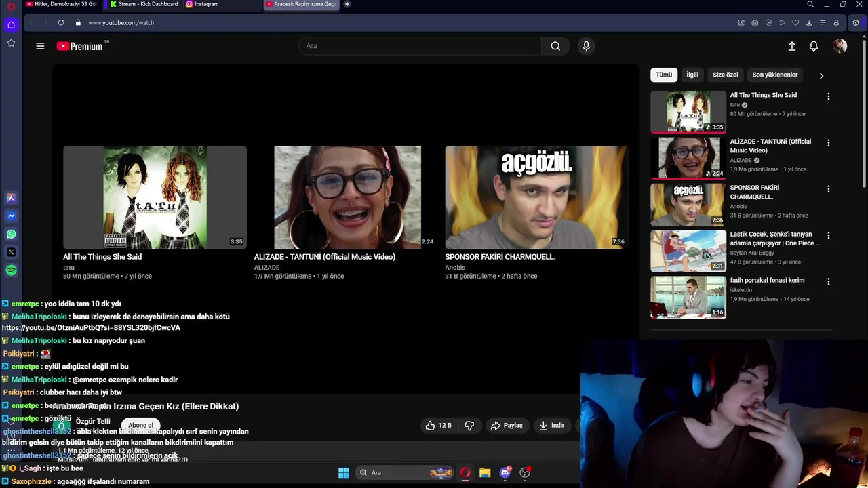Screen dimensions: 868x488
Task: Open a new browser tab with plus
Action: 347,4
